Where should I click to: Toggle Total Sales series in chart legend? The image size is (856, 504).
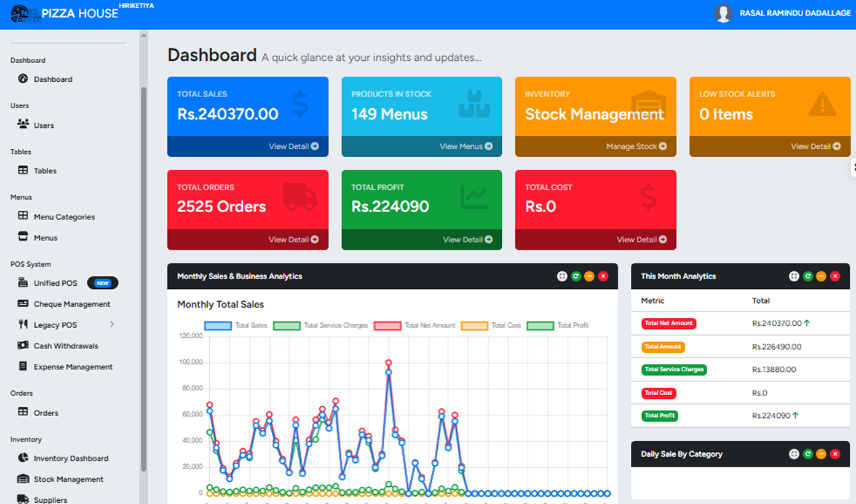[235, 325]
